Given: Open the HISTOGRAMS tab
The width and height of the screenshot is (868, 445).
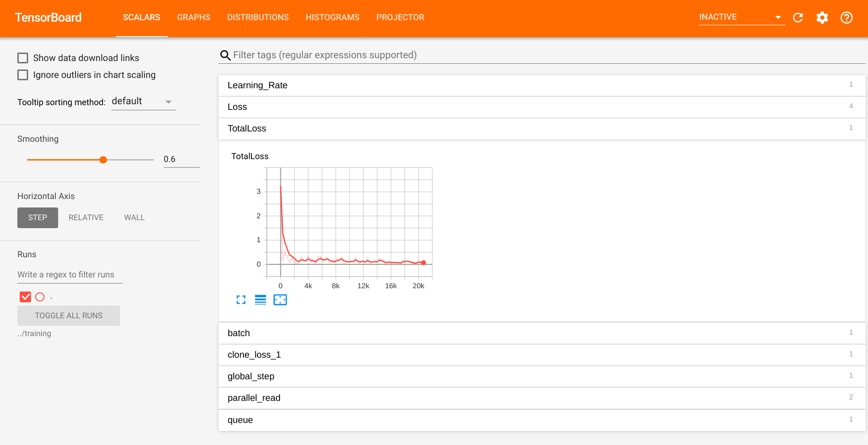Looking at the screenshot, I should click(x=332, y=18).
